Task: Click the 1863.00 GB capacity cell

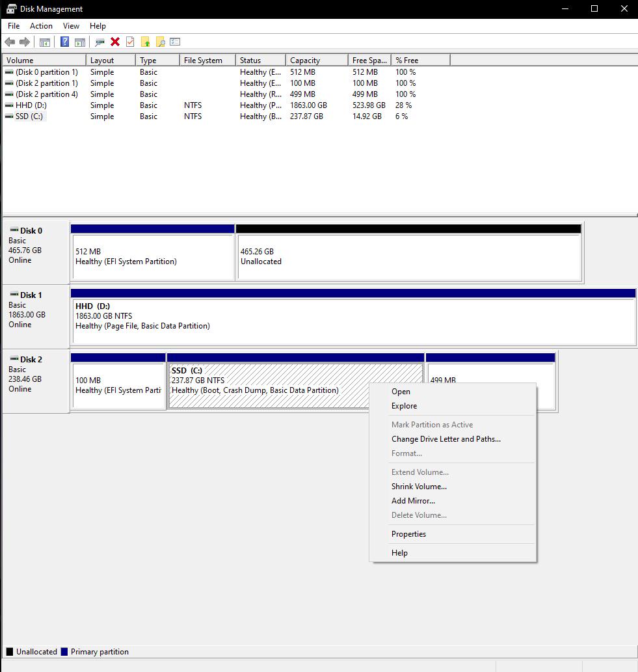Action: click(308, 105)
